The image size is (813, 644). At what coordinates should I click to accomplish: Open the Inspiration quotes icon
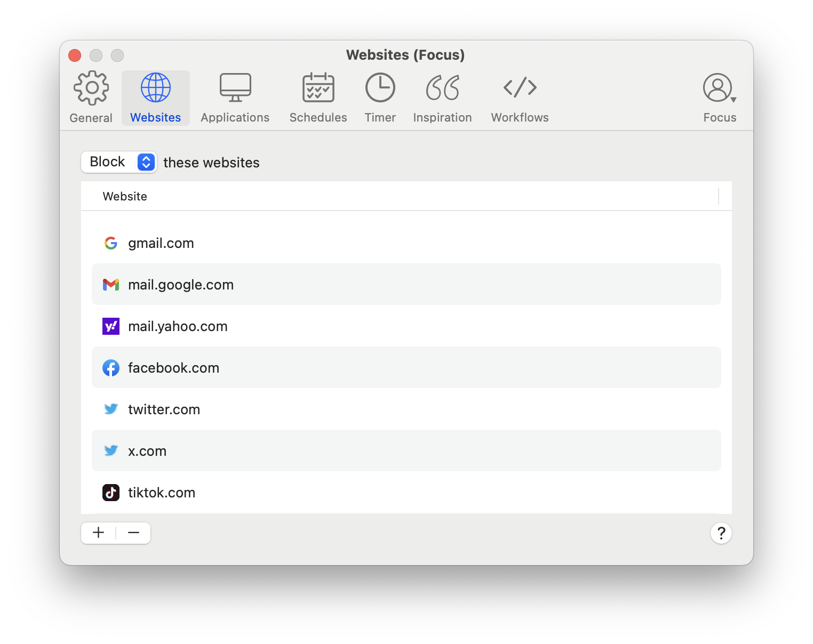click(x=442, y=87)
